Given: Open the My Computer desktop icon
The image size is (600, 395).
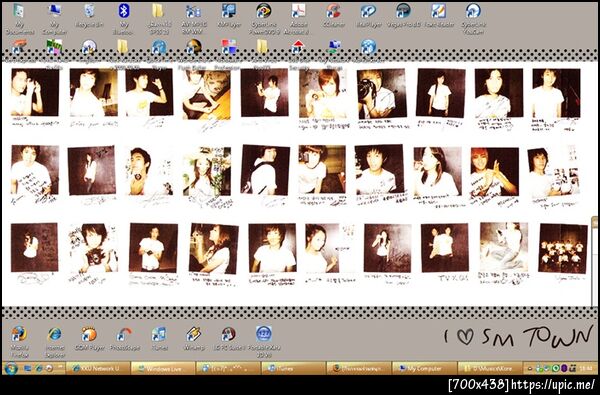Looking at the screenshot, I should coord(55,19).
